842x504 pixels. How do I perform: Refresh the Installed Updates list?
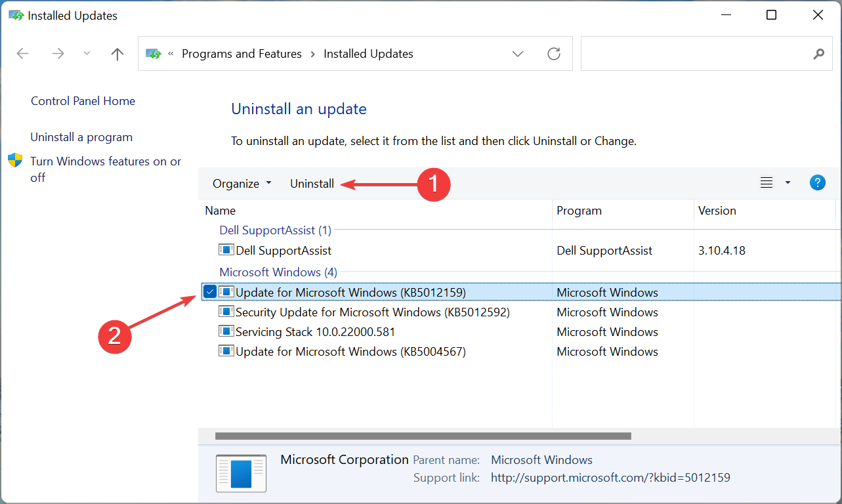point(553,53)
